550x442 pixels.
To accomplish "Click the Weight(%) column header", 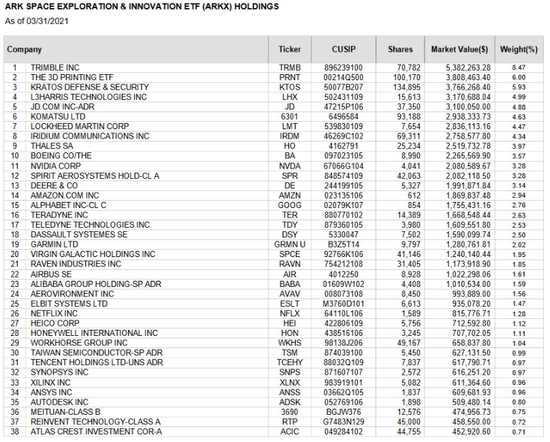I will (519, 49).
